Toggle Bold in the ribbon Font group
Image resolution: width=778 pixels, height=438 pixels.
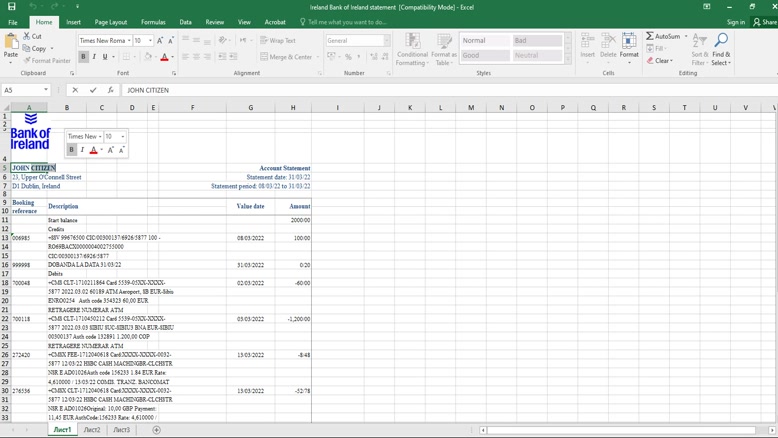tap(83, 57)
